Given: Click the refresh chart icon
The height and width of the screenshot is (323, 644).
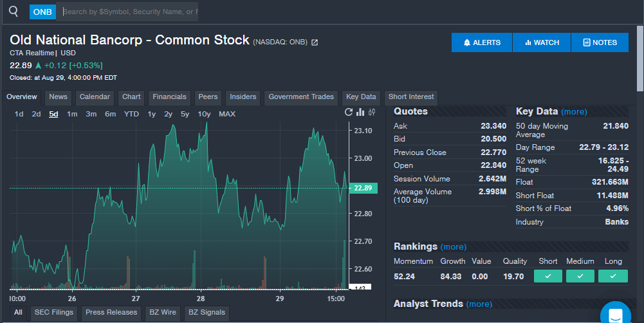Looking at the screenshot, I should click(349, 112).
